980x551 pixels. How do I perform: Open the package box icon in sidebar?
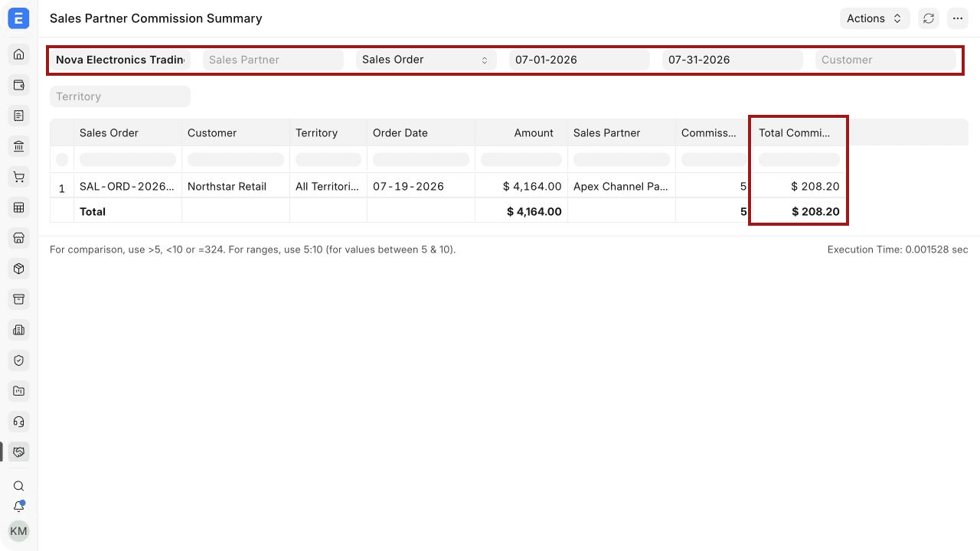(x=19, y=269)
